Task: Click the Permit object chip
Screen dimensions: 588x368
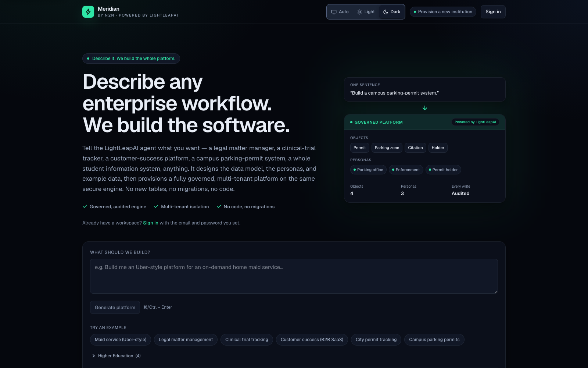Action: point(360,148)
